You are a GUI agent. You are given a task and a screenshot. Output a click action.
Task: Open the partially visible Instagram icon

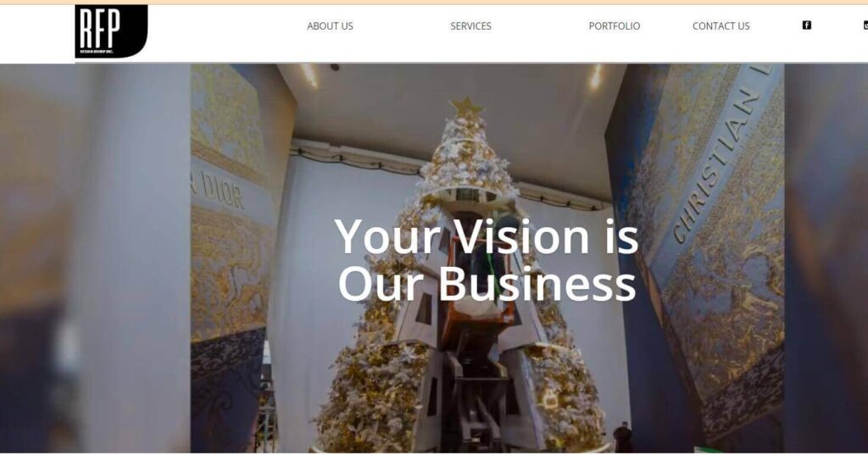[865, 25]
